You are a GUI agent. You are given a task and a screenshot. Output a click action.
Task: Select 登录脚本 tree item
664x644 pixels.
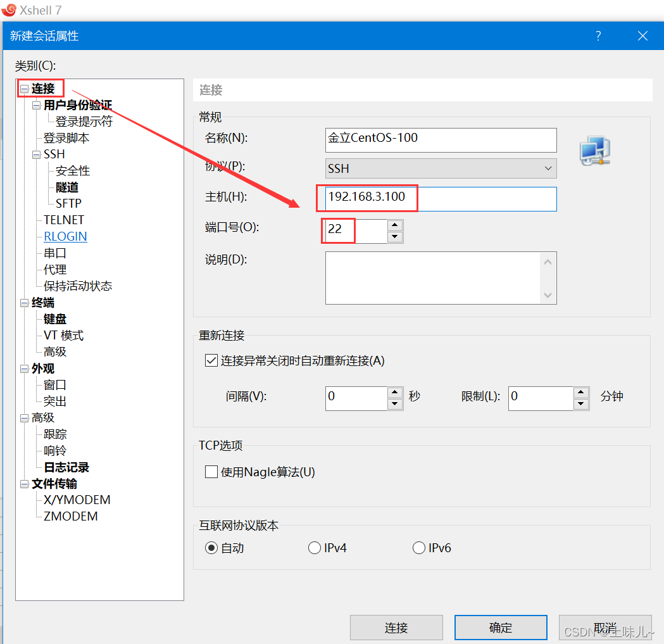click(66, 138)
